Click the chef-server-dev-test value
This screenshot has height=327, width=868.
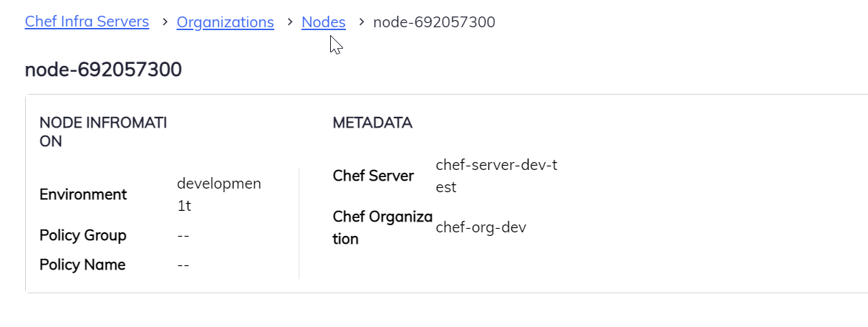[496, 176]
